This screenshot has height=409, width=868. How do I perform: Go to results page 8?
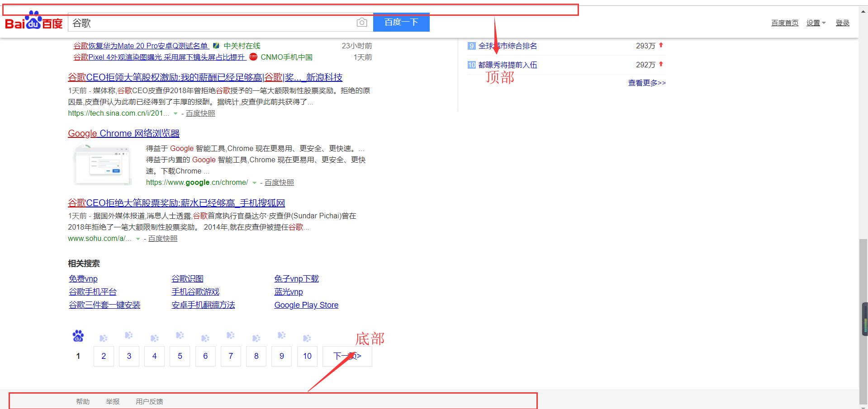click(x=256, y=356)
